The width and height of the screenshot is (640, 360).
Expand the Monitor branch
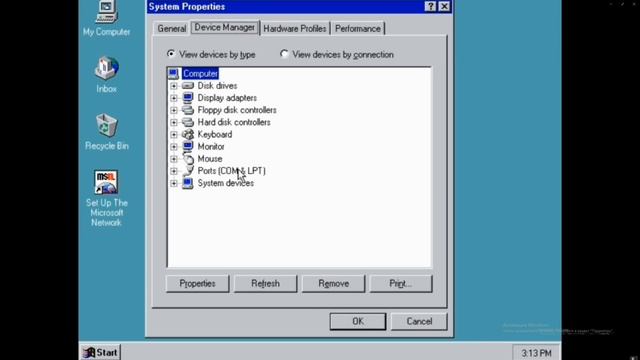(174, 147)
